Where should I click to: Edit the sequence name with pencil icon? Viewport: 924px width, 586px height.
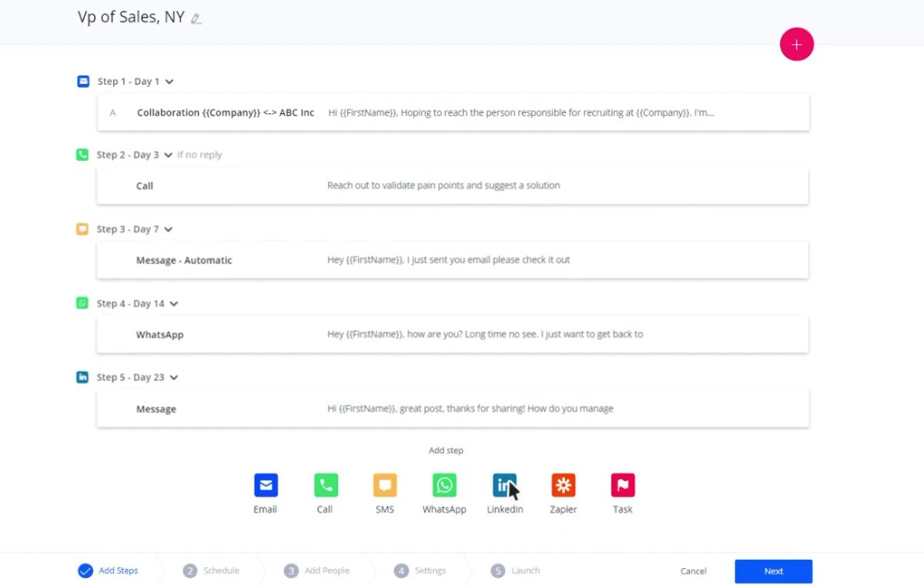coord(196,18)
